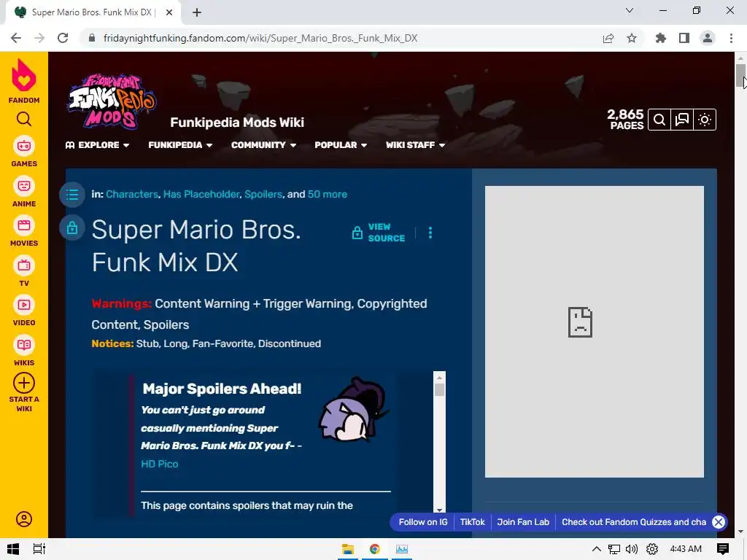The height and width of the screenshot is (560, 747).
Task: Click the spoiler box scroll-down arrow
Action: (439, 510)
